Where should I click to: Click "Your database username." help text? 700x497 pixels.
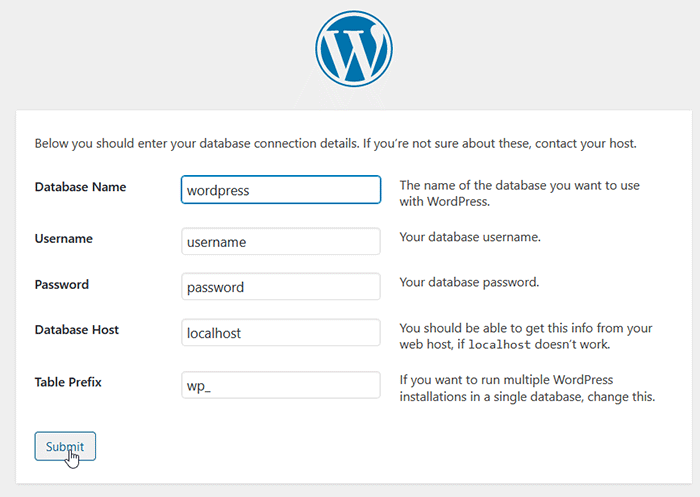coord(470,238)
